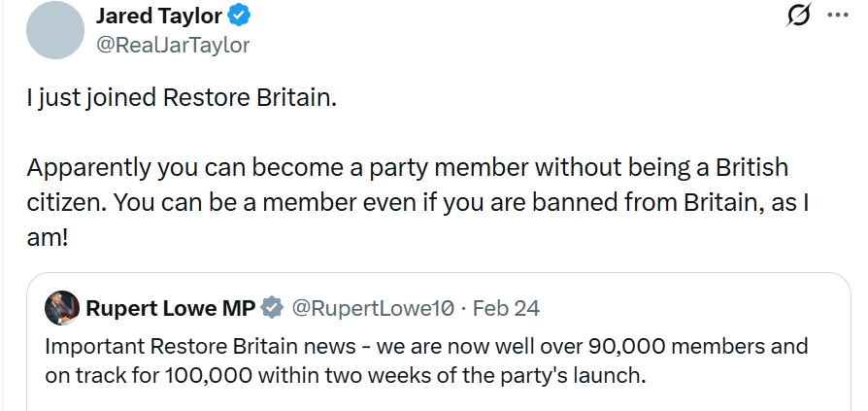This screenshot has width=868, height=411.
Task: Click the dot separator before Feb 24
Action: click(463, 309)
